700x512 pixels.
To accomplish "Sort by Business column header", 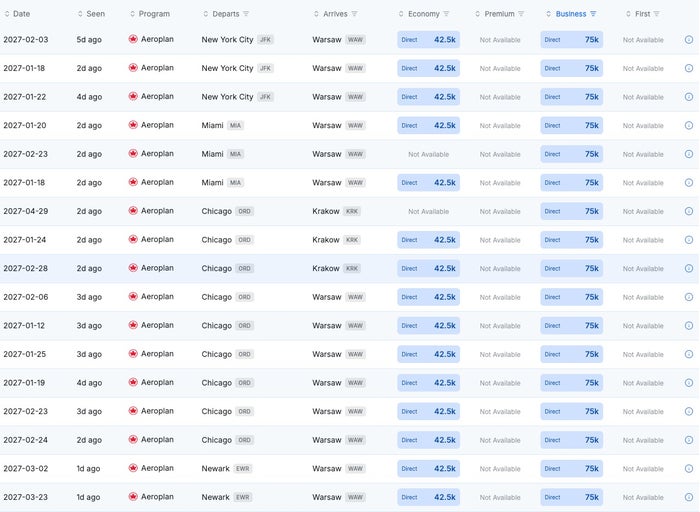I will pyautogui.click(x=567, y=14).
